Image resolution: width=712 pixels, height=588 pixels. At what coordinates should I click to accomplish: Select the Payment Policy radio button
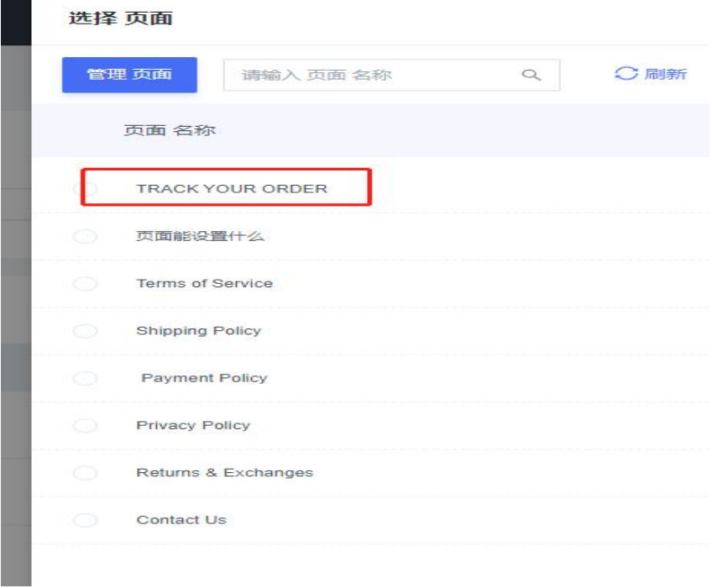point(86,378)
